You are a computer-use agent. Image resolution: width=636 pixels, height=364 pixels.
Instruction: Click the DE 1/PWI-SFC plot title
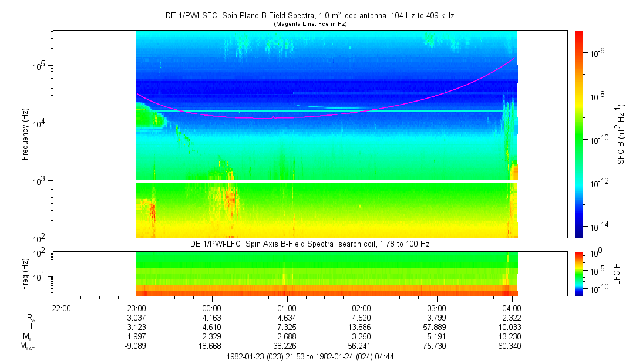tap(309, 16)
